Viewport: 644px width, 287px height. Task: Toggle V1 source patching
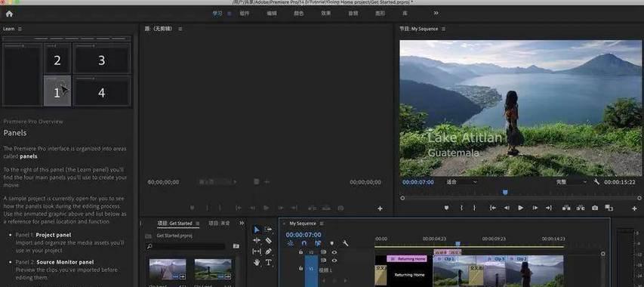311,269
